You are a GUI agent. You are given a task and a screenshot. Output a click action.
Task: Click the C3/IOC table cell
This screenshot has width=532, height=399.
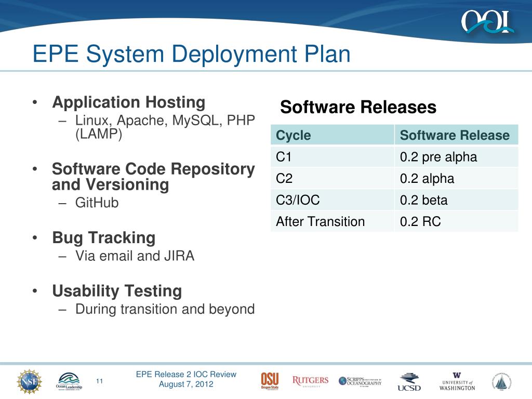(x=332, y=200)
